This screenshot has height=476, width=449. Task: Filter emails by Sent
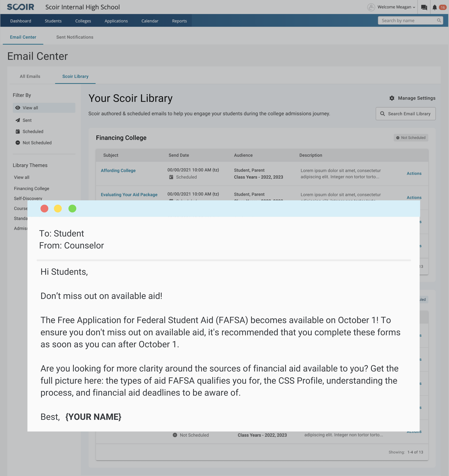coord(23,120)
